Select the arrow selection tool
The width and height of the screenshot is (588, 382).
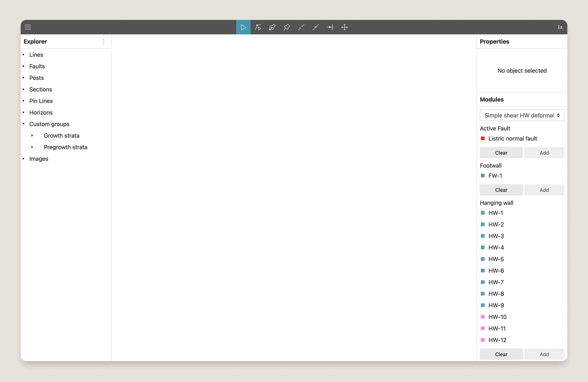(x=243, y=27)
